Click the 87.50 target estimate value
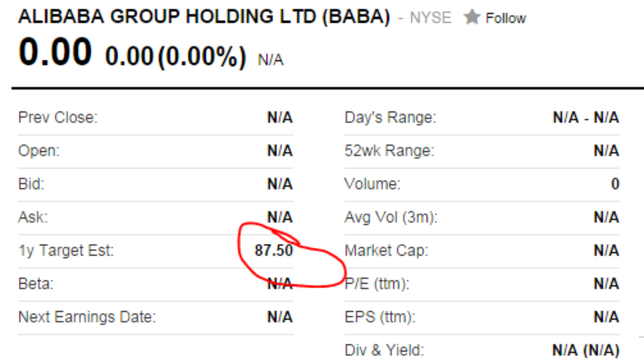Screen dimensions: 644x362 pyautogui.click(x=274, y=250)
